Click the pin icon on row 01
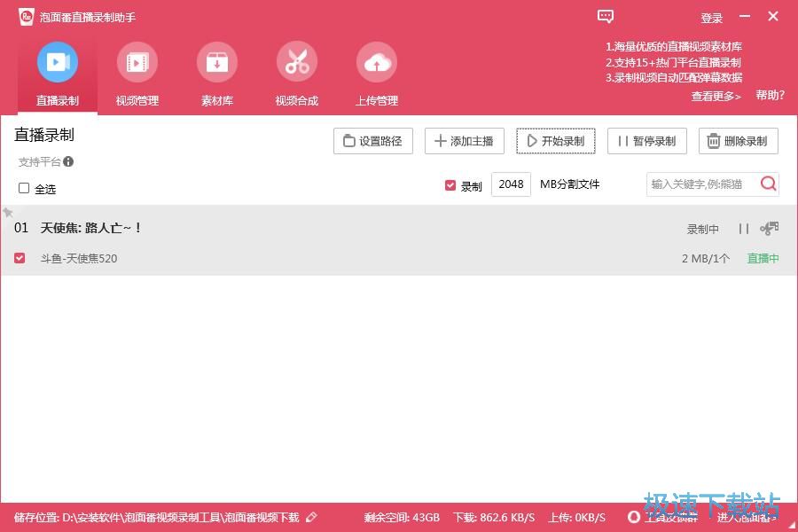 [7, 212]
